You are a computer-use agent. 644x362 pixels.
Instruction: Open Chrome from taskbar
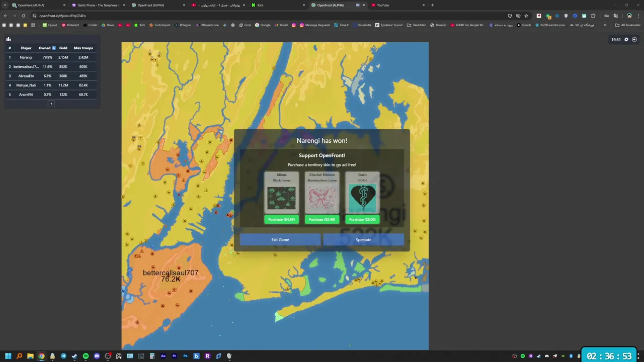[41, 356]
